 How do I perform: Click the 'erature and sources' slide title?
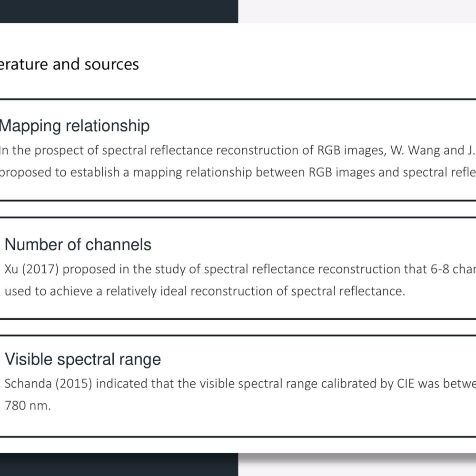69,64
